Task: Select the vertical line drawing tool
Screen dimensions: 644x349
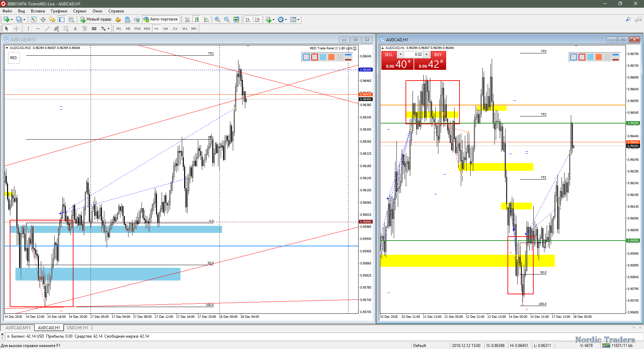Action: pyautogui.click(x=29, y=29)
